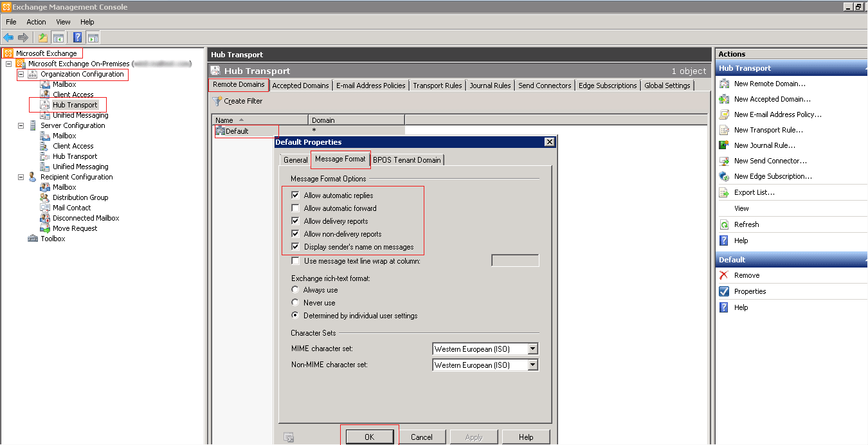
Task: Click the Mail Contact icon in tree
Action: click(45, 208)
